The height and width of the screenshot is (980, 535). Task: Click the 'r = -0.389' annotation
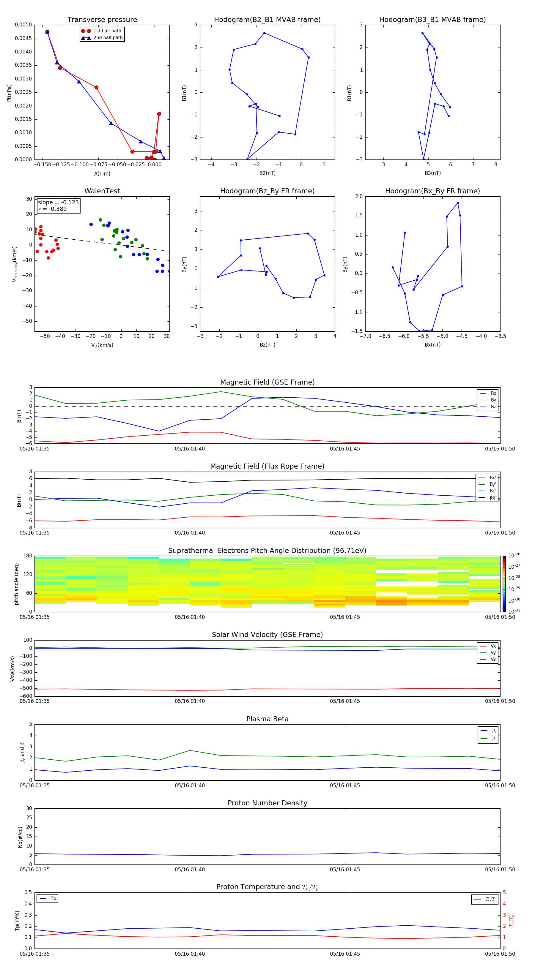tap(52, 209)
